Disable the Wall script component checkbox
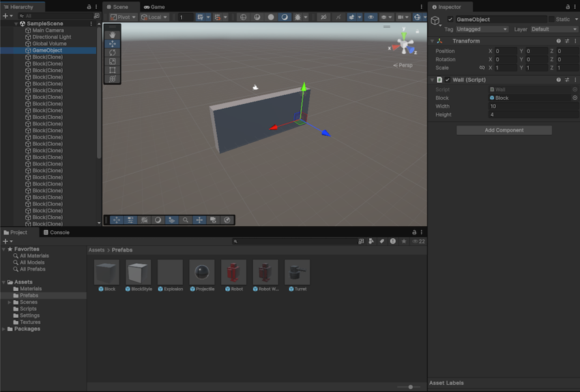The image size is (580, 392). [x=448, y=80]
